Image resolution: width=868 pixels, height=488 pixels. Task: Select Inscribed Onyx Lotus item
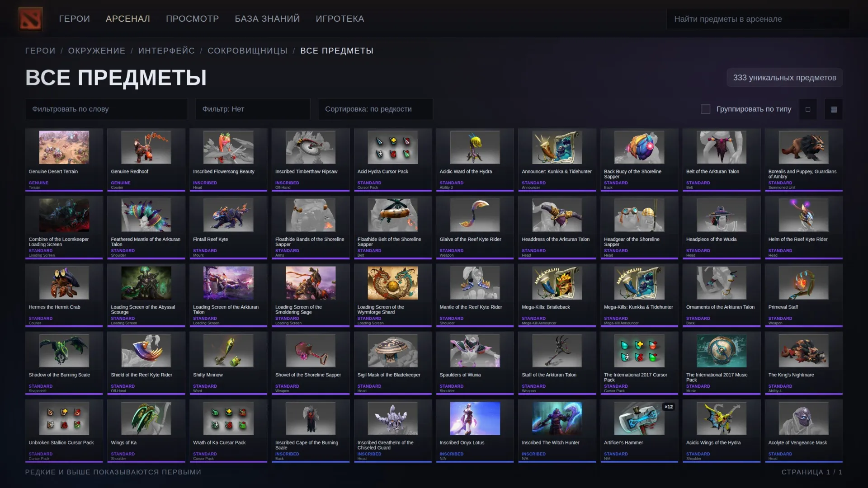475,431
